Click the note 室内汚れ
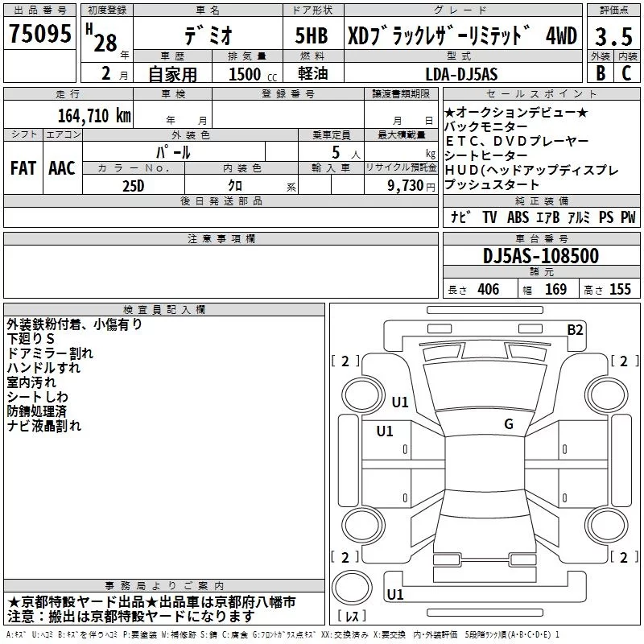This screenshot has width=644, height=644. point(31,382)
